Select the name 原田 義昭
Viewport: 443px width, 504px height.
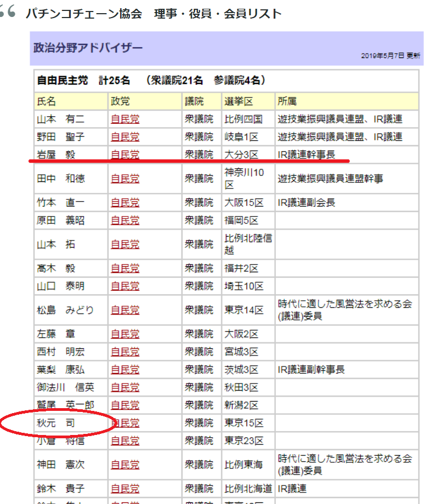(60, 220)
